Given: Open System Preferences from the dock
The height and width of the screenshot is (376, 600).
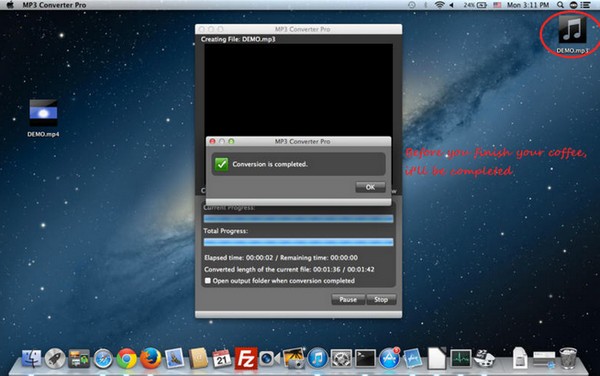Looking at the screenshot, I should 341,359.
